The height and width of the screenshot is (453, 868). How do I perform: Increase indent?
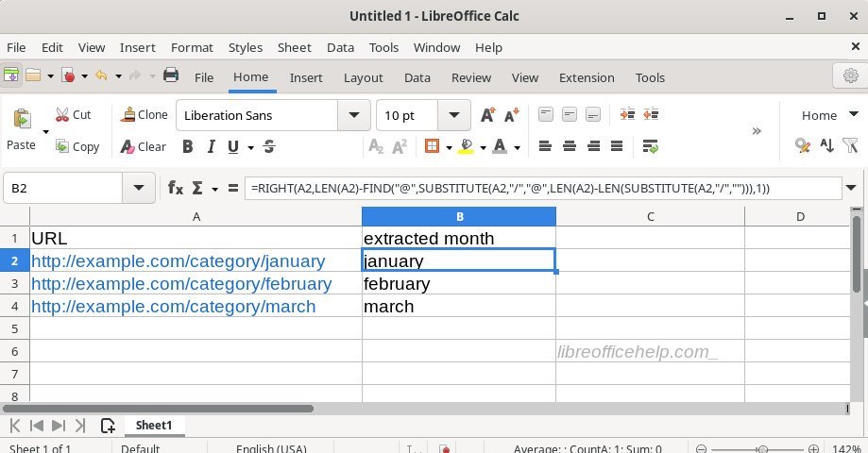click(x=627, y=114)
